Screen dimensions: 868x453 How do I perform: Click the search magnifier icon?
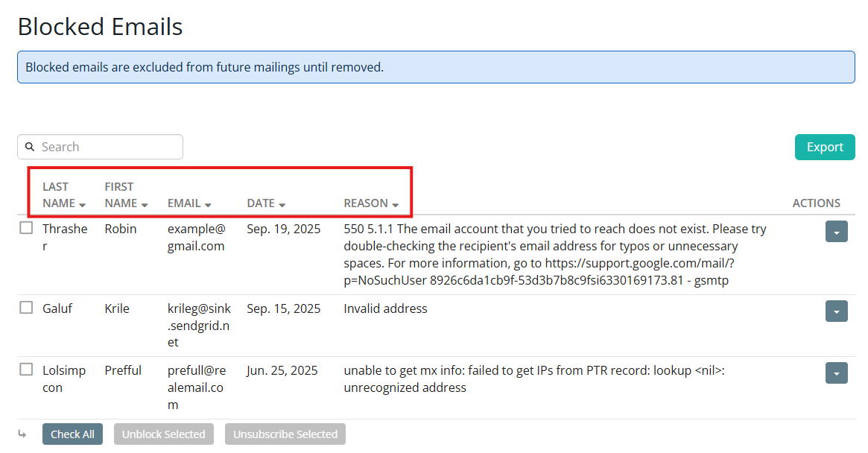pos(30,147)
